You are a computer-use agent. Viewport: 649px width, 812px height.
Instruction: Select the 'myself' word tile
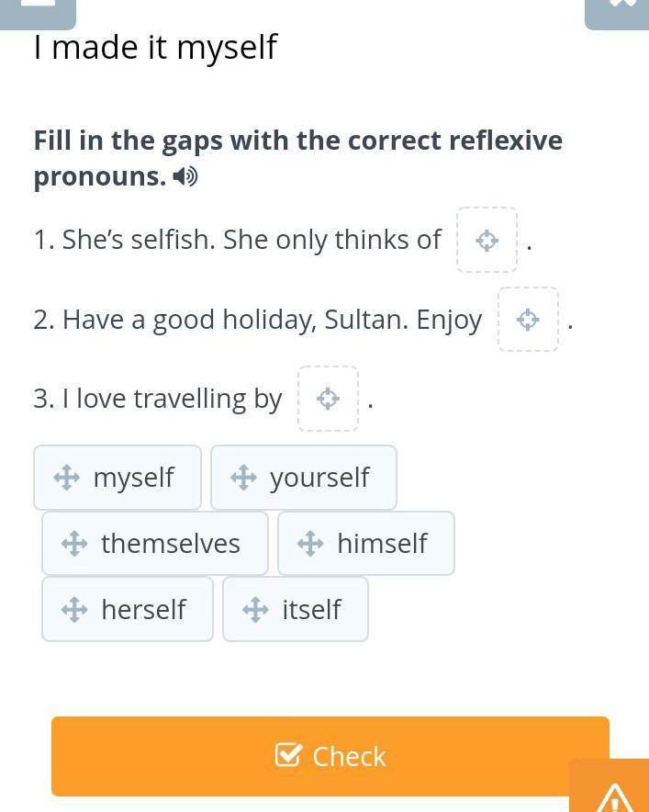coord(117,478)
